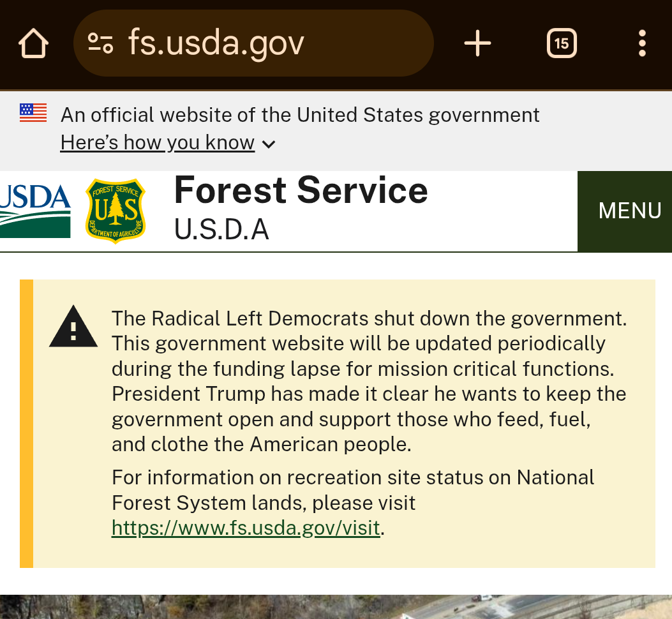Open site settings icon in address bar
The height and width of the screenshot is (619, 672).
pos(100,43)
